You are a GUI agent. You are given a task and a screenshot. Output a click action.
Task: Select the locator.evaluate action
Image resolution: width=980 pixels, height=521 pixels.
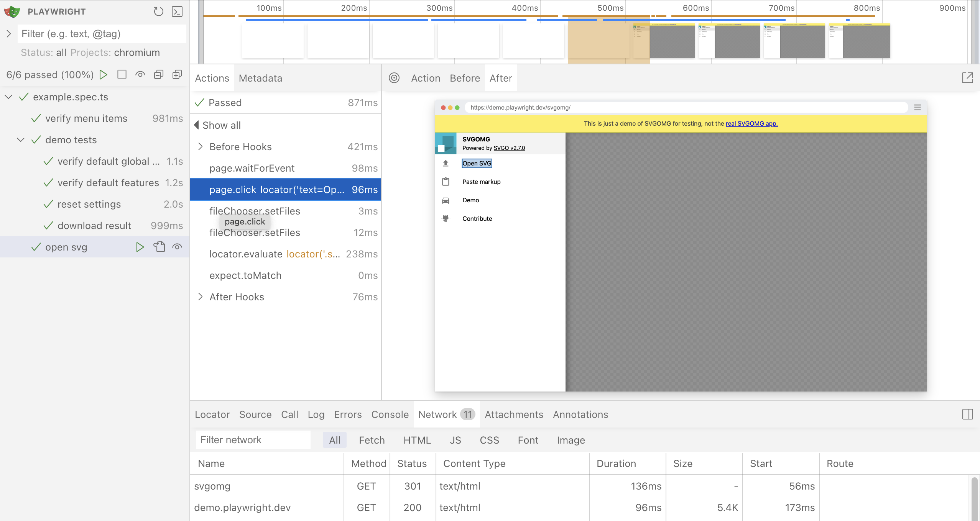click(286, 254)
